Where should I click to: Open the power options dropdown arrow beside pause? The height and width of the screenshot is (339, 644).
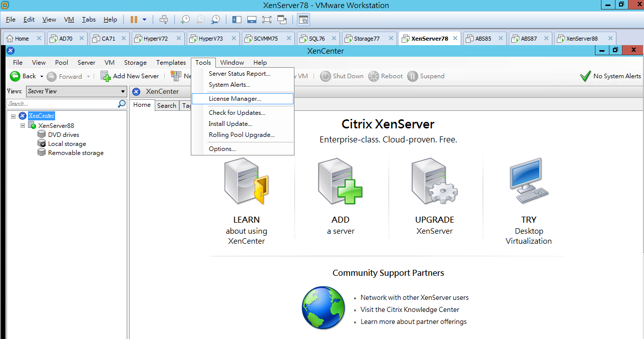pos(145,20)
